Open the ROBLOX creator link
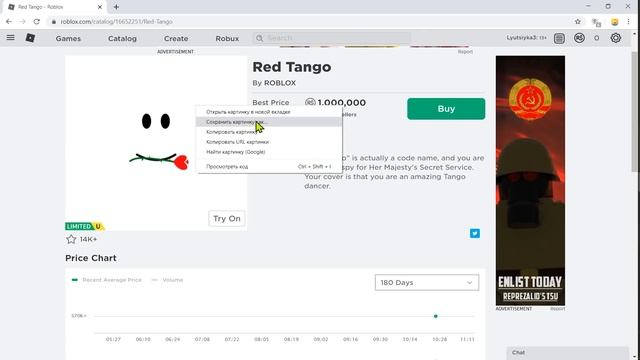The height and width of the screenshot is (360, 640). coord(280,83)
